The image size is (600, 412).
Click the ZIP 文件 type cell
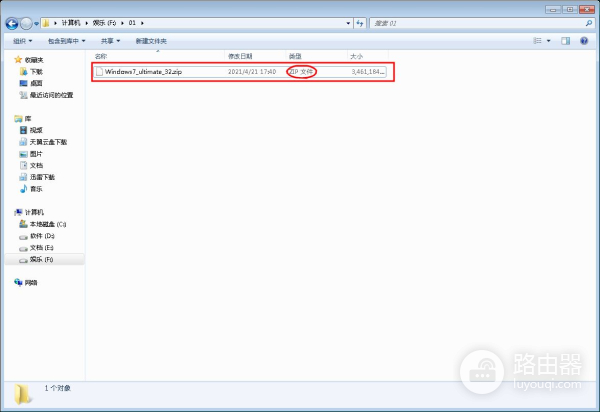pyautogui.click(x=302, y=72)
